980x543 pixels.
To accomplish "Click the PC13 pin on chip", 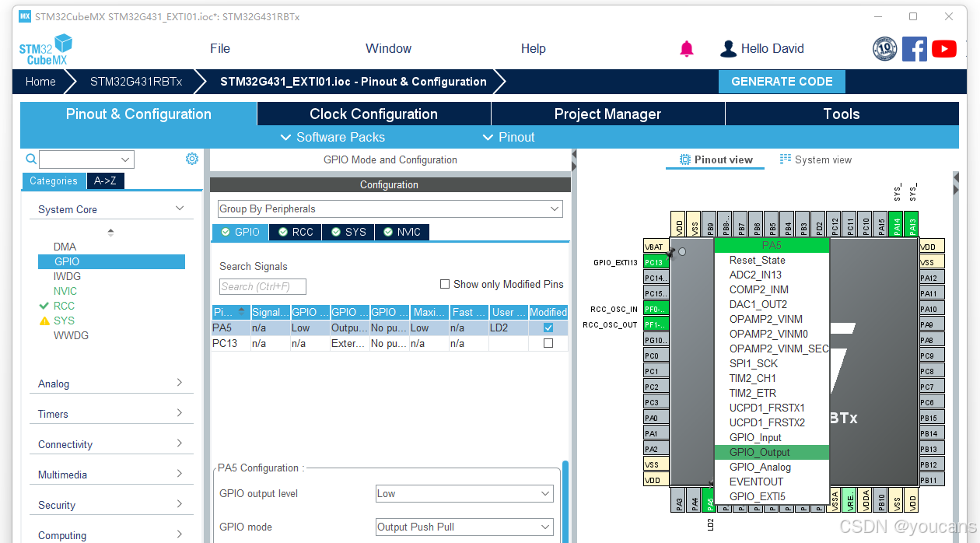I will [655, 262].
